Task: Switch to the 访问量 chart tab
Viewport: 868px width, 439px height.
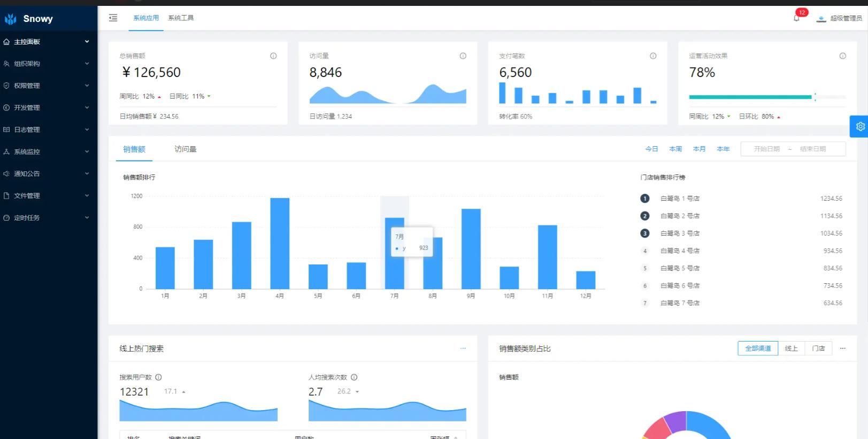Action: 186,149
